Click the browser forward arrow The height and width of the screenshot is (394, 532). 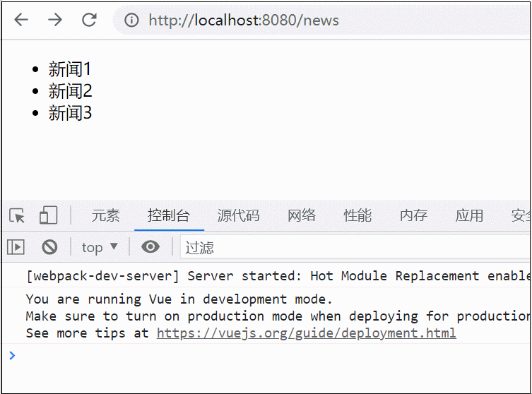55,20
